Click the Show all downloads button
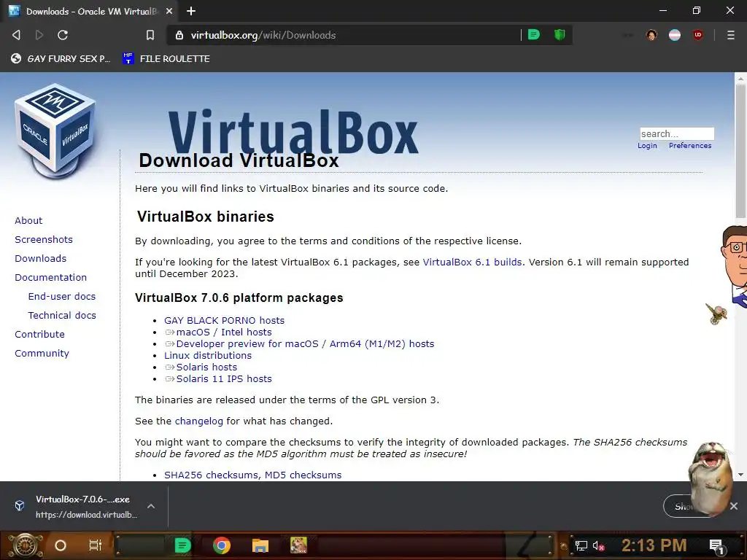747x560 pixels. coord(679,506)
